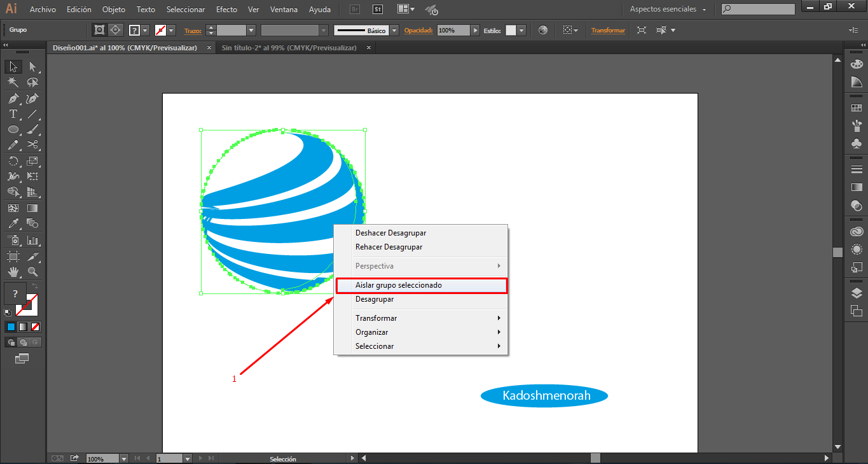
Task: Select the Line Segment tool
Action: point(32,114)
